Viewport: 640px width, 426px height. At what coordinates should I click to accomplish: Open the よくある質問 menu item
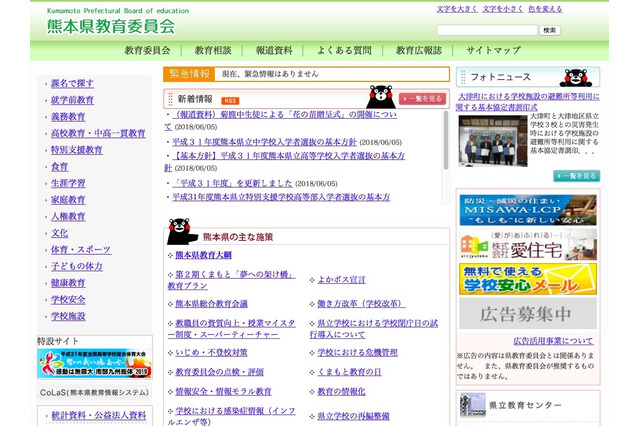tap(344, 51)
